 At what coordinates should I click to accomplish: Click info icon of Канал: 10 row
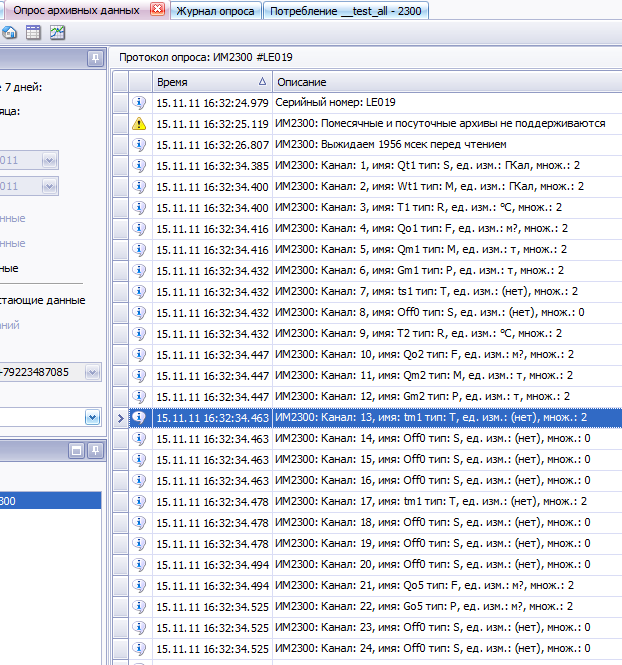point(139,355)
